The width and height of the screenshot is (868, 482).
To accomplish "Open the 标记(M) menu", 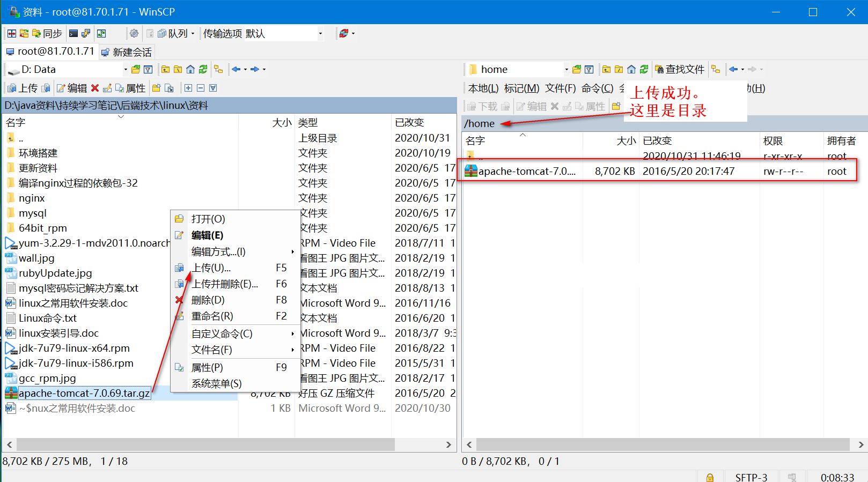I will (521, 88).
